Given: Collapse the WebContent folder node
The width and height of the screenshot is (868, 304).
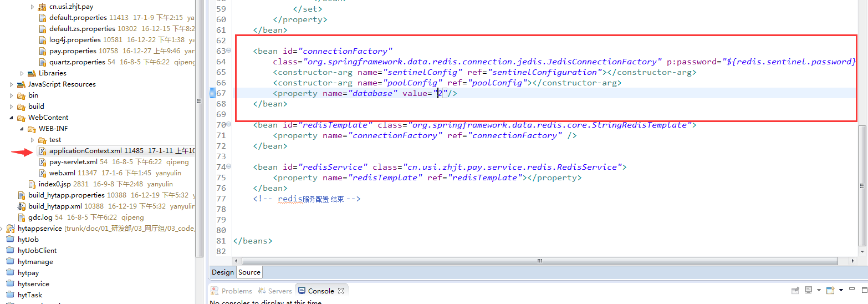Looking at the screenshot, I should click(x=12, y=118).
